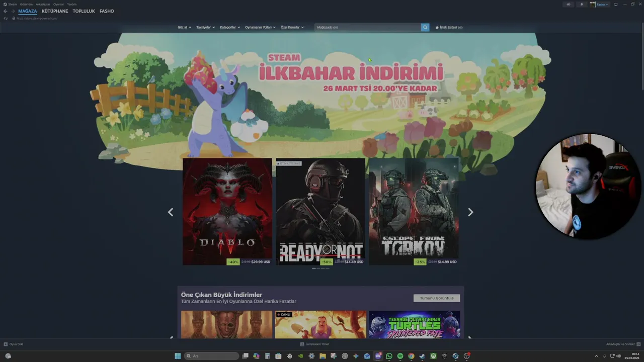Screen dimensions: 644x362
Task: Open Spotify from the taskbar
Action: click(x=400, y=356)
